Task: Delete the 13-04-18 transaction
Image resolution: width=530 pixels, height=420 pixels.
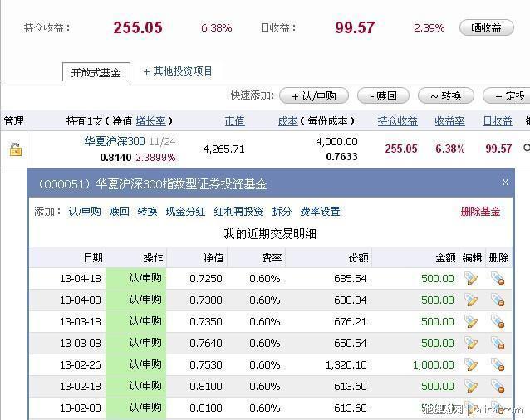Action: click(x=498, y=279)
